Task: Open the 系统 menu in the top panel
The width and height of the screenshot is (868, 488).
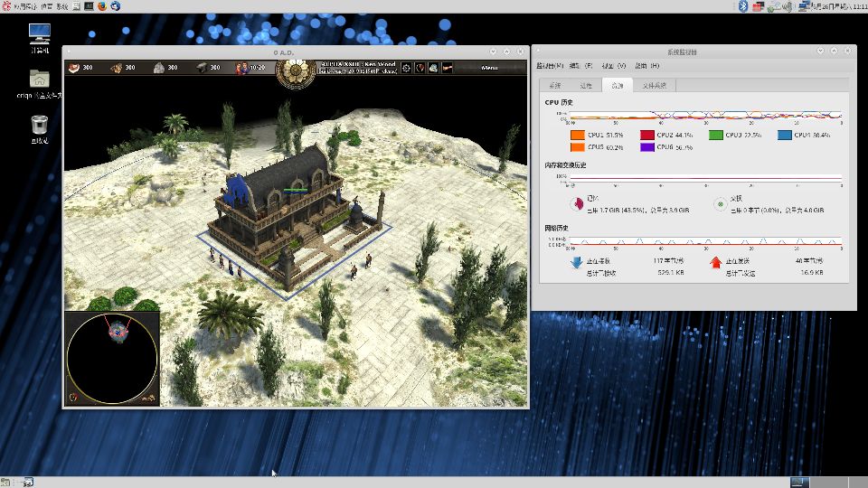Action: click(62, 6)
